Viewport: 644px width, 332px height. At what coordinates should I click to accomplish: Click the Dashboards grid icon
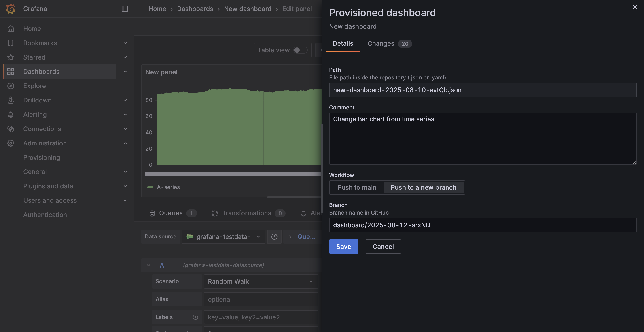11,72
